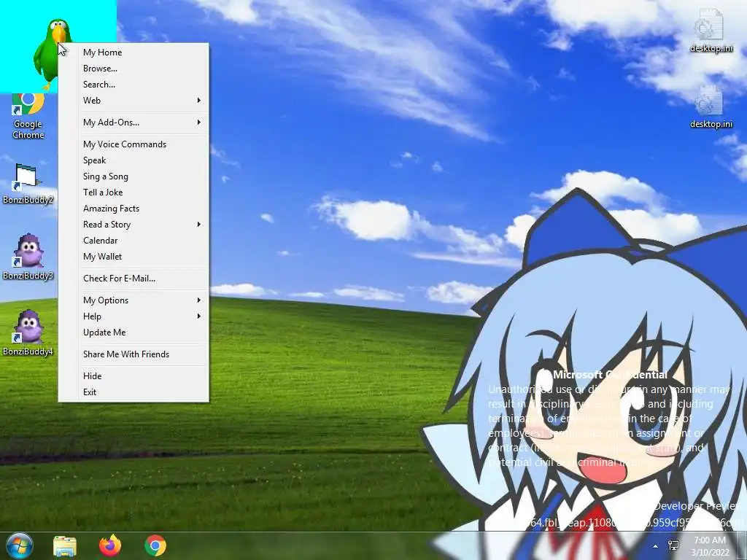The width and height of the screenshot is (747, 560).
Task: Select Check For E-Mail...
Action: point(133,279)
